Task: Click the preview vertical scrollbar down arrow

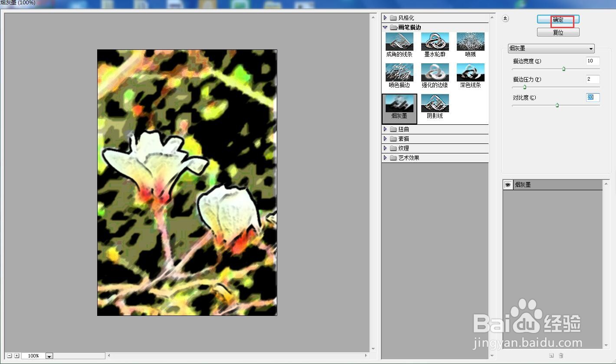Action: pos(373,349)
